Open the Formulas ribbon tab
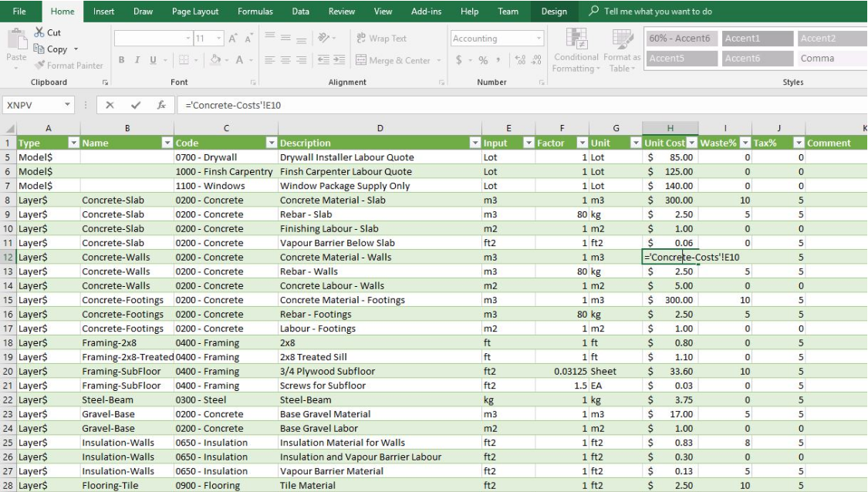The width and height of the screenshot is (868, 492). point(255,12)
